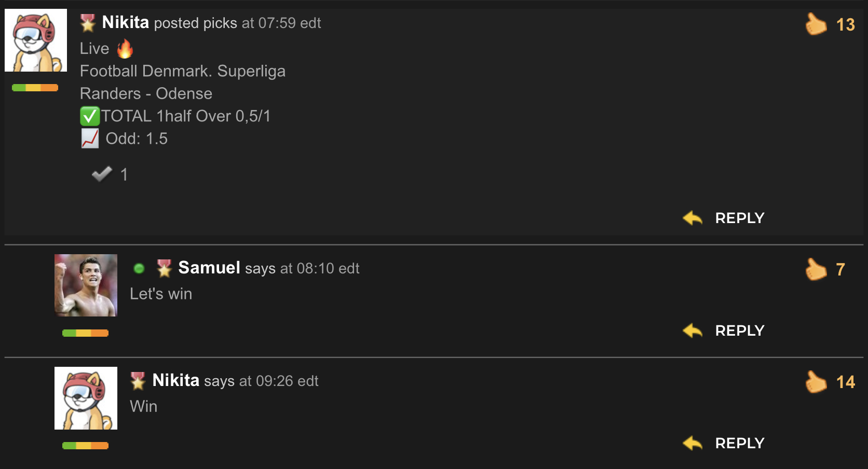Click thumbs up on Samuel's comment
Viewport: 868px width, 469px height.
coord(816,269)
